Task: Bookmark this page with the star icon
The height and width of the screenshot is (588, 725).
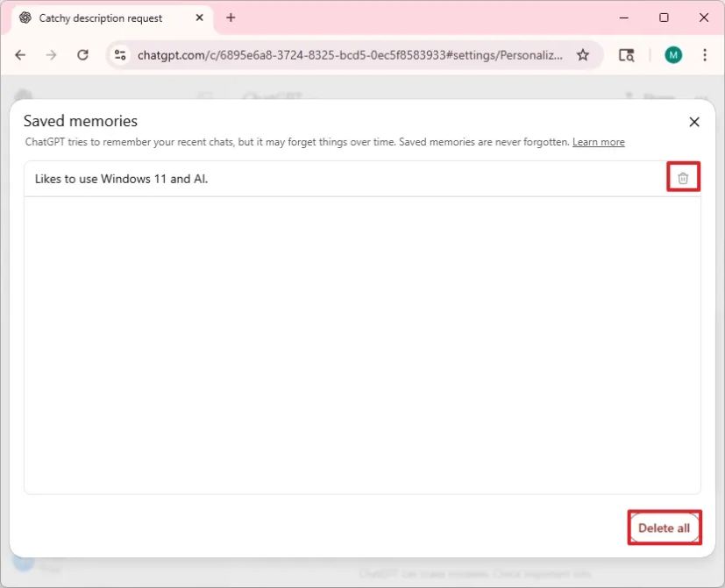Action: (x=583, y=55)
